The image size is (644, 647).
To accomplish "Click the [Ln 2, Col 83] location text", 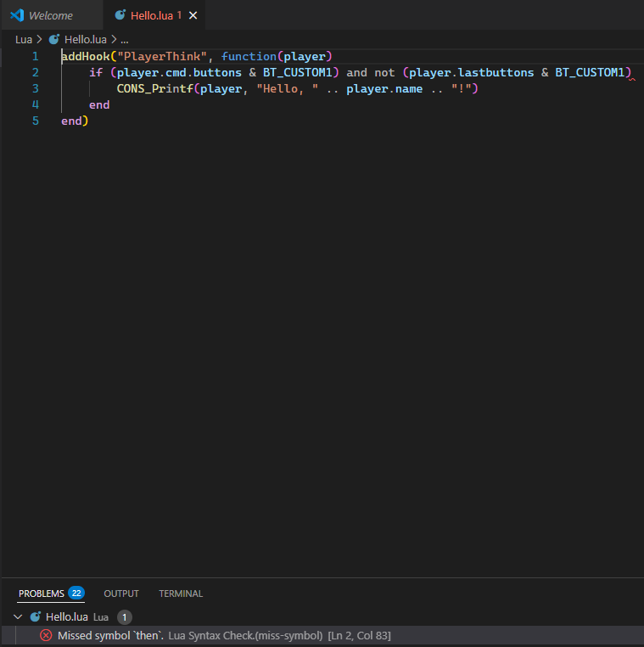I will tap(359, 635).
